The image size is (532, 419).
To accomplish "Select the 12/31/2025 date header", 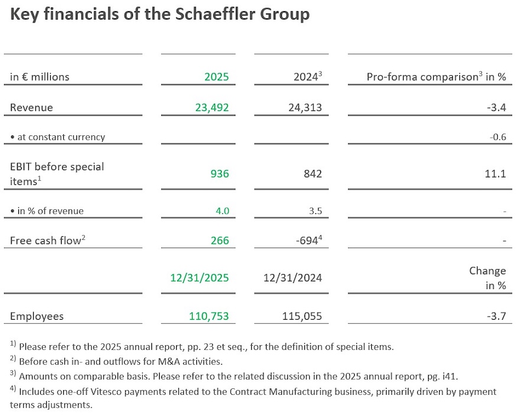I will [x=199, y=278].
